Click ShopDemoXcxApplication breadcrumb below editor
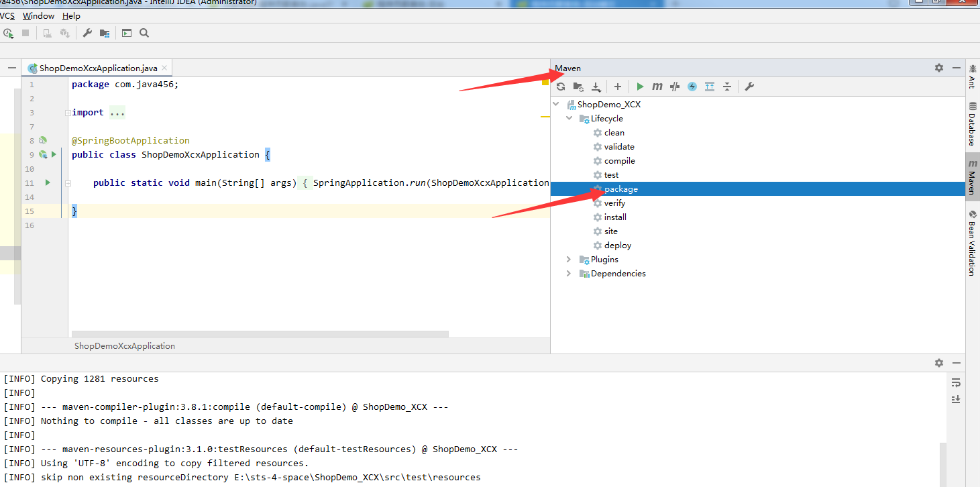Viewport: 980px width, 487px height. [125, 346]
